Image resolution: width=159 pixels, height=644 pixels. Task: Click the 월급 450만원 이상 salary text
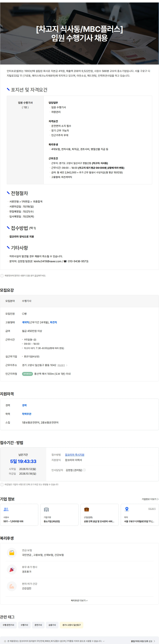(x=32, y=331)
